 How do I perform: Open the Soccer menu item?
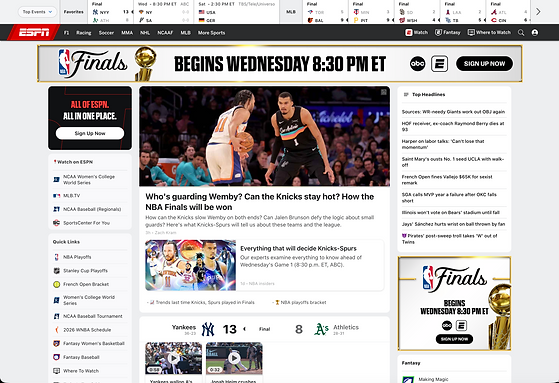coord(106,32)
